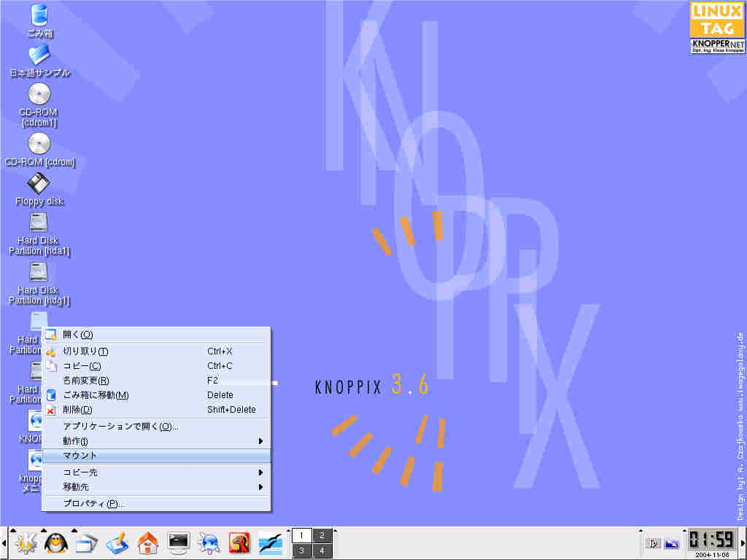Screen dimensions: 747x560
Task: Switch to virtual desktop 1
Action: click(301, 536)
